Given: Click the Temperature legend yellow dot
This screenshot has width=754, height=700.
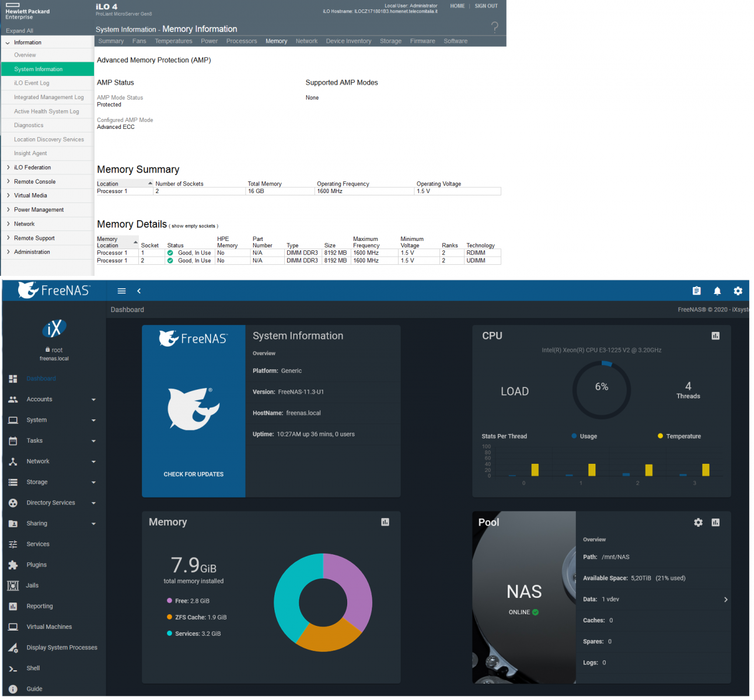Looking at the screenshot, I should click(x=660, y=436).
